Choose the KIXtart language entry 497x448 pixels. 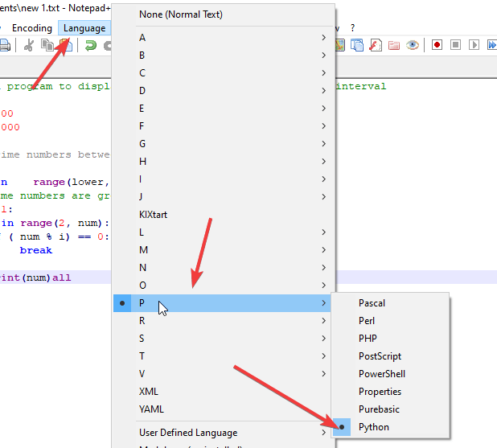coord(224,215)
